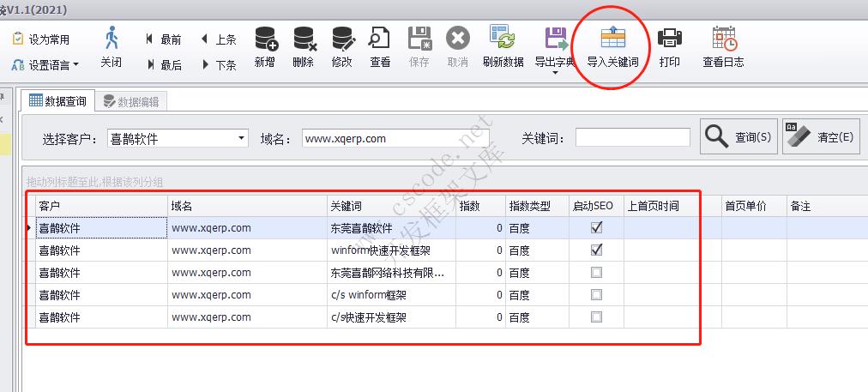Click the 新增 (Add) database icon
Viewport: 868px width, 392px height.
tap(265, 39)
